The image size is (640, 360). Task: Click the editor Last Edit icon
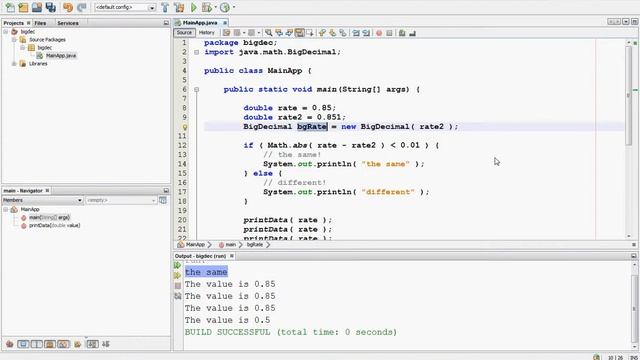coord(227,33)
